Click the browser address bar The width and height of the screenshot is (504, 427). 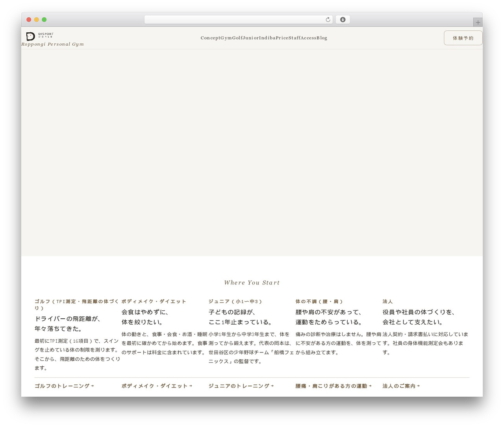point(238,20)
